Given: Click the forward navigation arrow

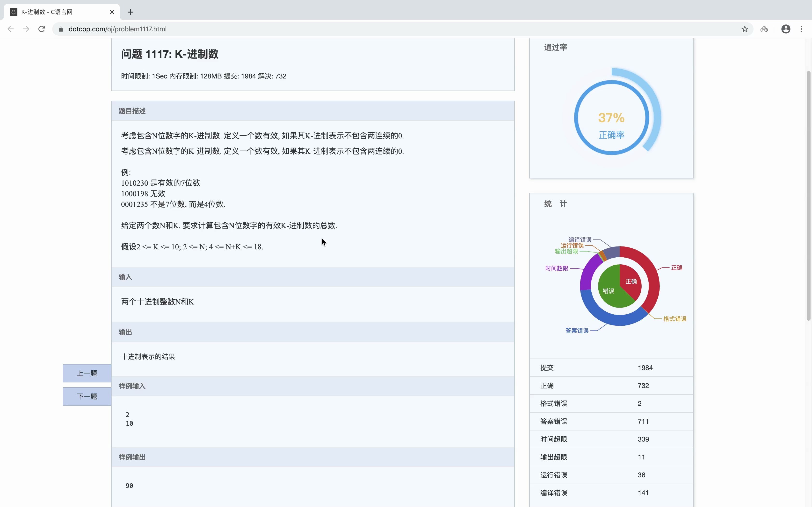Looking at the screenshot, I should point(26,29).
